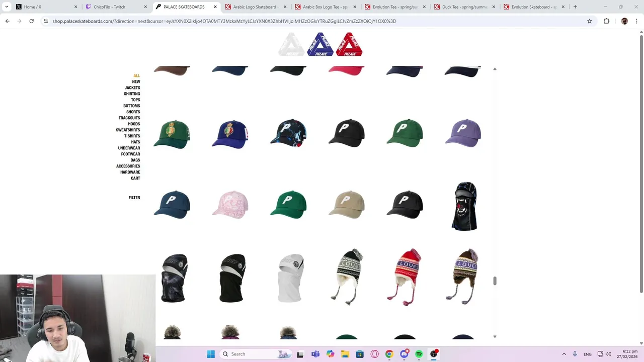Open the Chrome three-dot menu
The image size is (644, 362).
tap(636, 21)
